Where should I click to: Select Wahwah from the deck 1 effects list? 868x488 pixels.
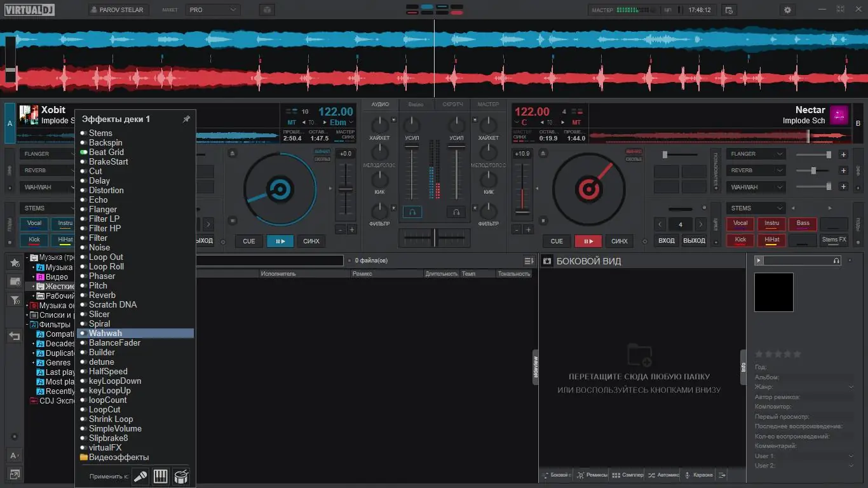coord(105,333)
